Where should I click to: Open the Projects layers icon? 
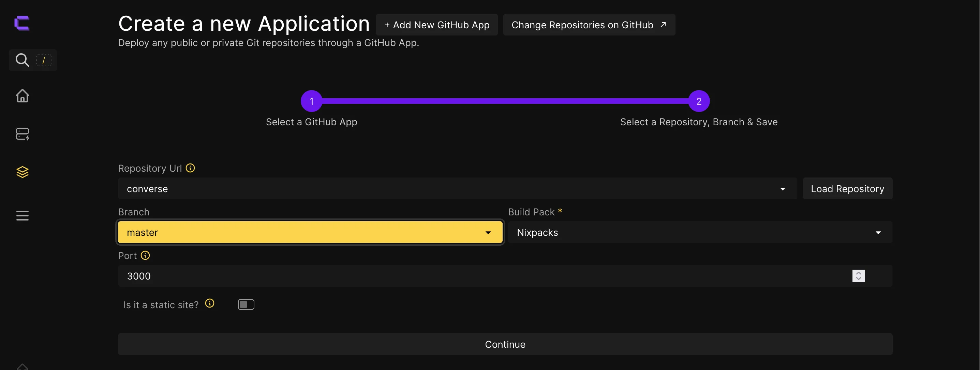(23, 172)
